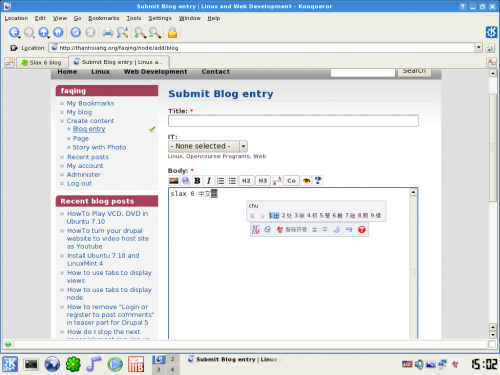
Task: Open the Story with Photo link
Action: (99, 147)
